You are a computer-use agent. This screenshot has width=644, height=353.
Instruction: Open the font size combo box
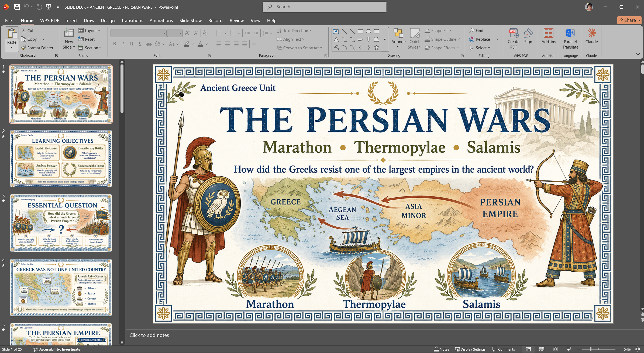tap(175, 33)
